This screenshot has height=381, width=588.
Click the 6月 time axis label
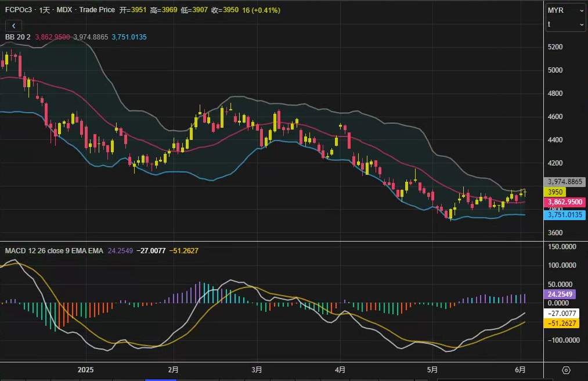(x=520, y=370)
